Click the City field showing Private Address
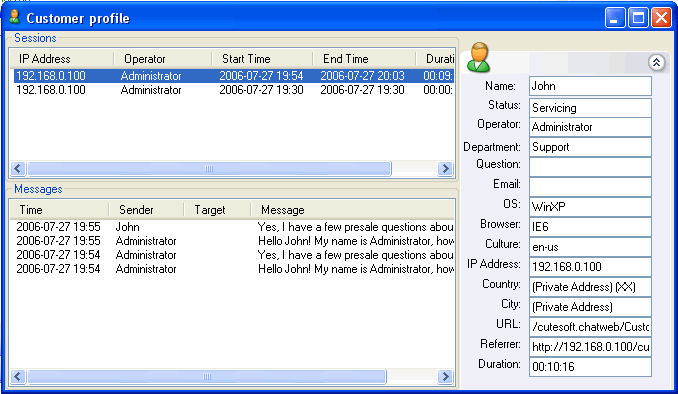 coord(590,307)
